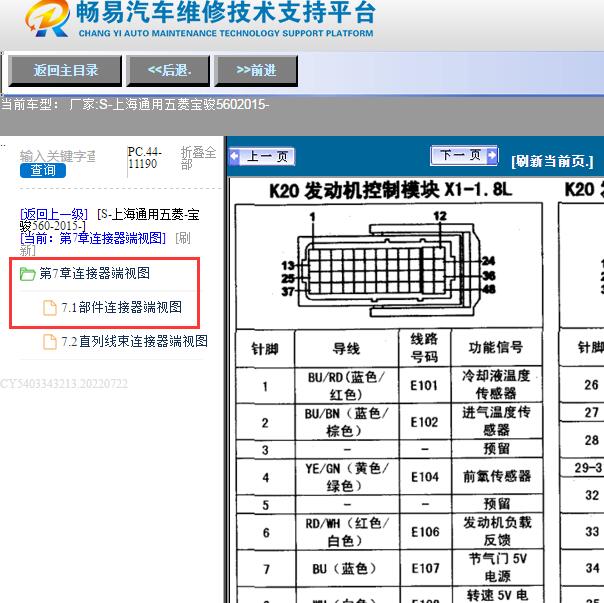Click 当前：第7章连接器端视图 link

(x=93, y=238)
